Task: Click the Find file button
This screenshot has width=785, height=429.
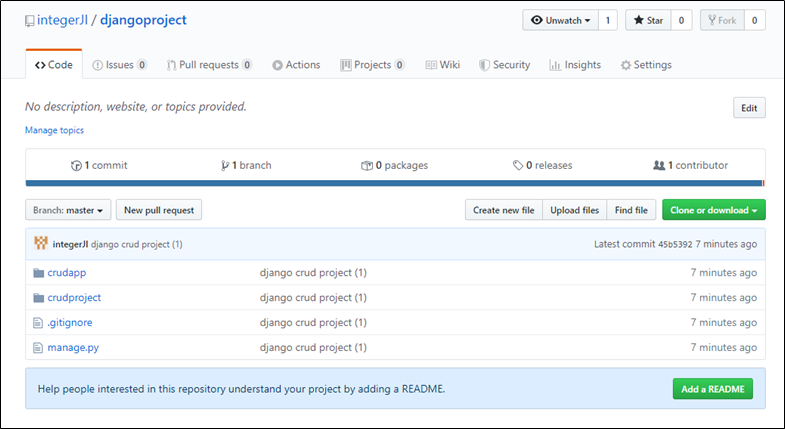Action: coord(631,210)
